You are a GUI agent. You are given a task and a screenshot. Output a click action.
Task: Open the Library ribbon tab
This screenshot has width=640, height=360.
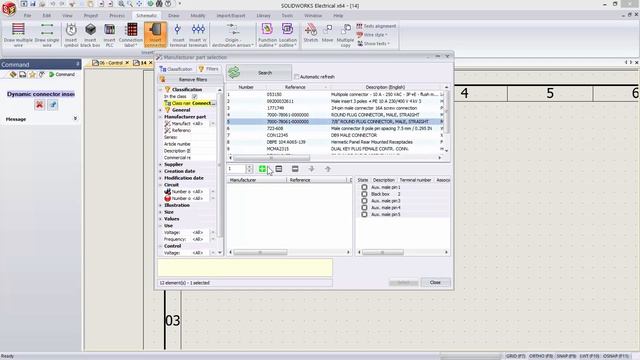pyautogui.click(x=263, y=16)
